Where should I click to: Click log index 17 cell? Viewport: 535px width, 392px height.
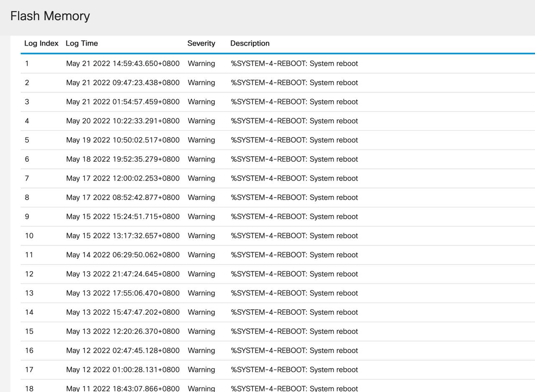pyautogui.click(x=29, y=370)
